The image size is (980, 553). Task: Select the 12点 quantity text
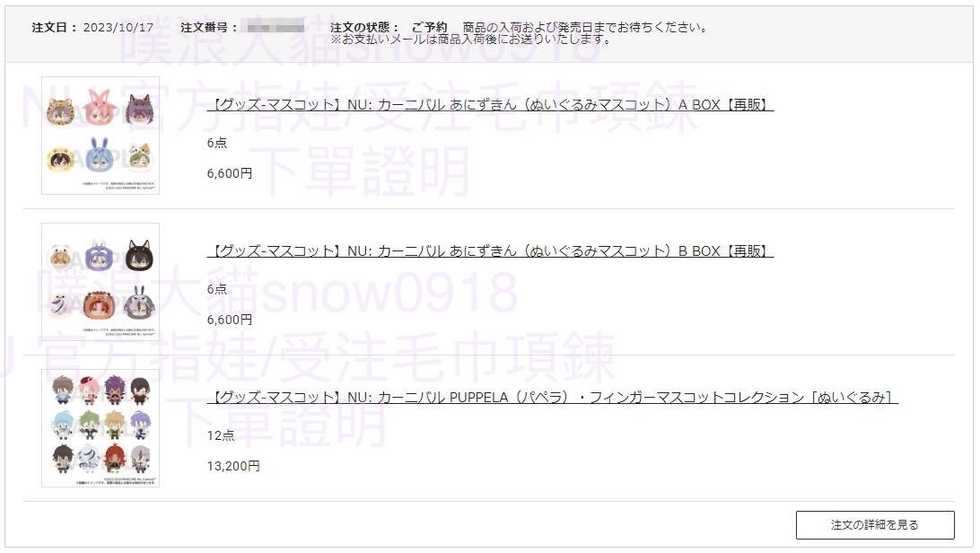click(x=221, y=435)
